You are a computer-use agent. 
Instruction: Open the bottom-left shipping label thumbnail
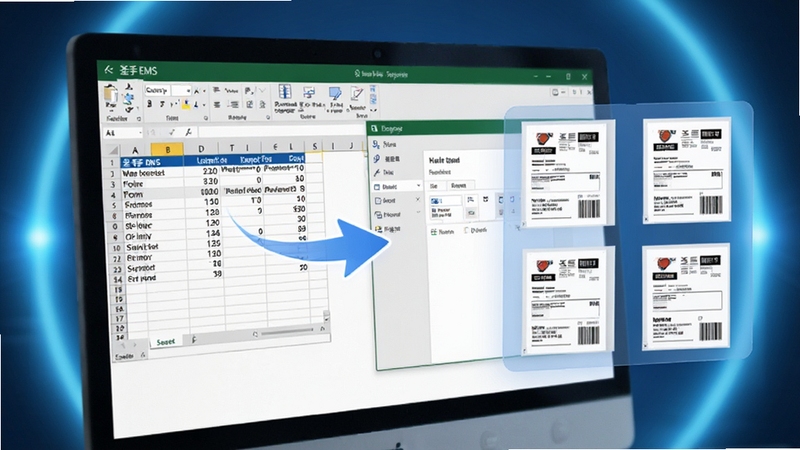pyautogui.click(x=567, y=300)
